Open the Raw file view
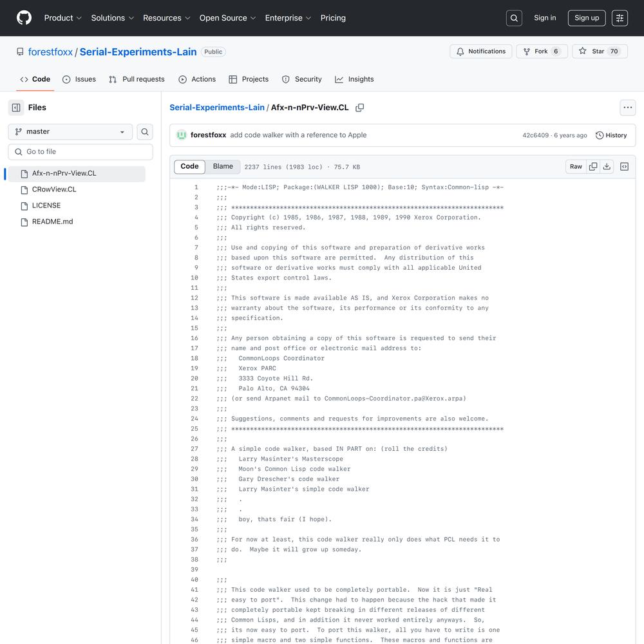This screenshot has height=644, width=644. point(576,166)
